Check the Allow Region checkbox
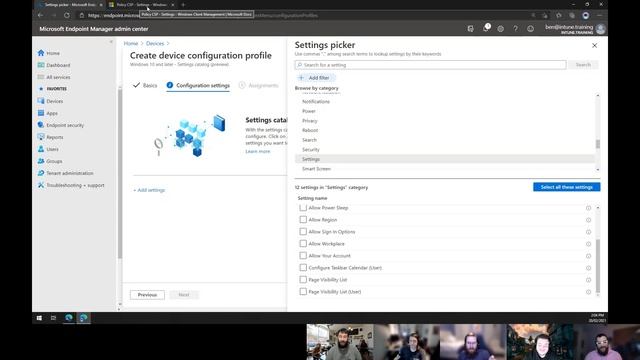Viewport: 640px width, 360px height. [303, 220]
